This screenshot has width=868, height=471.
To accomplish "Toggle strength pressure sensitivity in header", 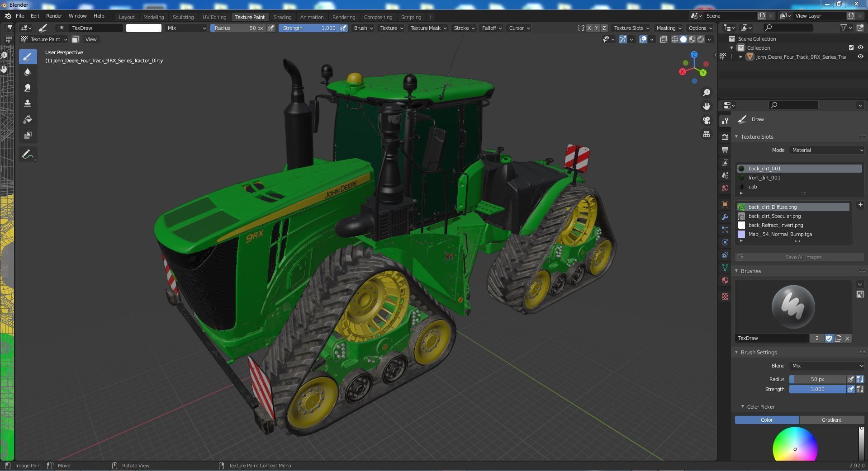I will tap(344, 28).
